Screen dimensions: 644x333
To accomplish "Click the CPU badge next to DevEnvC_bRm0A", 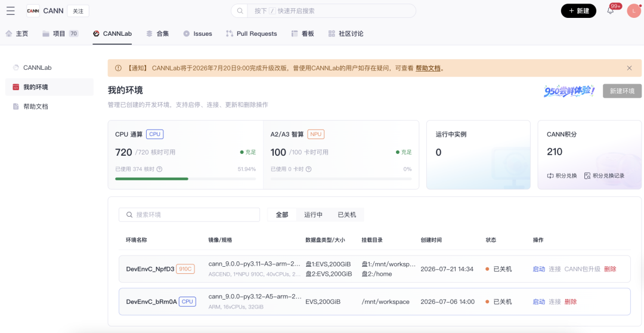I will pyautogui.click(x=187, y=302).
